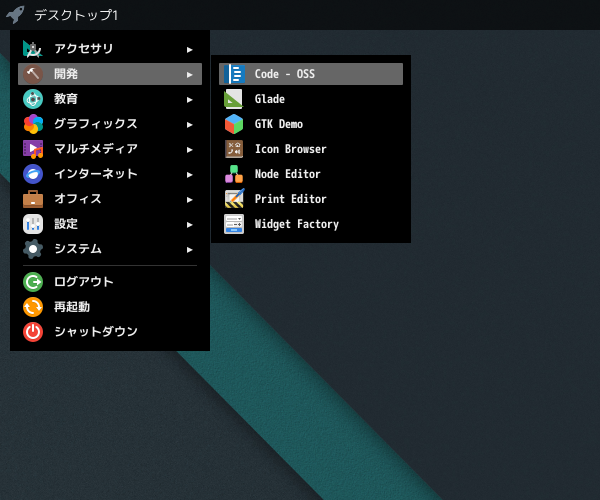
Task: Click the デスクトップ1 workspace label
Action: pyautogui.click(x=76, y=15)
